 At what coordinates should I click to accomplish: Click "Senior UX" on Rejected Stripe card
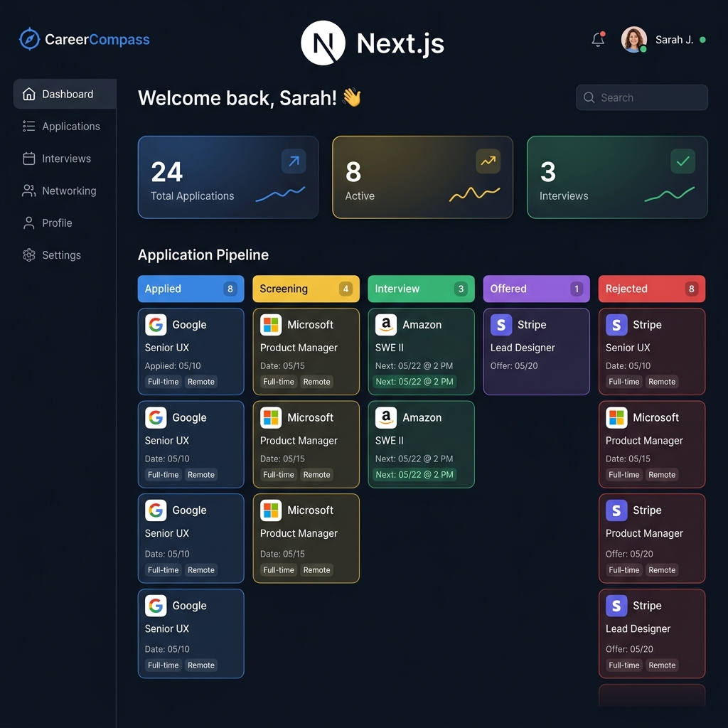tap(628, 347)
